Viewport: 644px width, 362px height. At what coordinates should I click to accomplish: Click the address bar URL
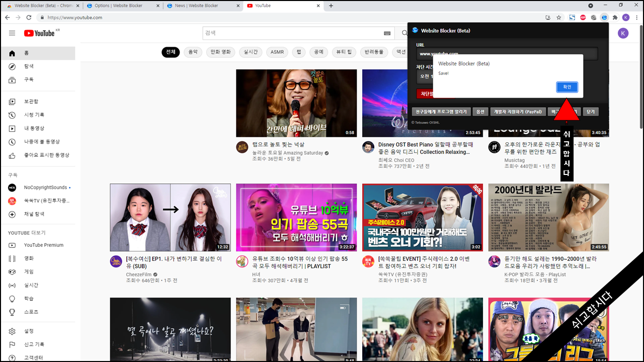(x=74, y=18)
